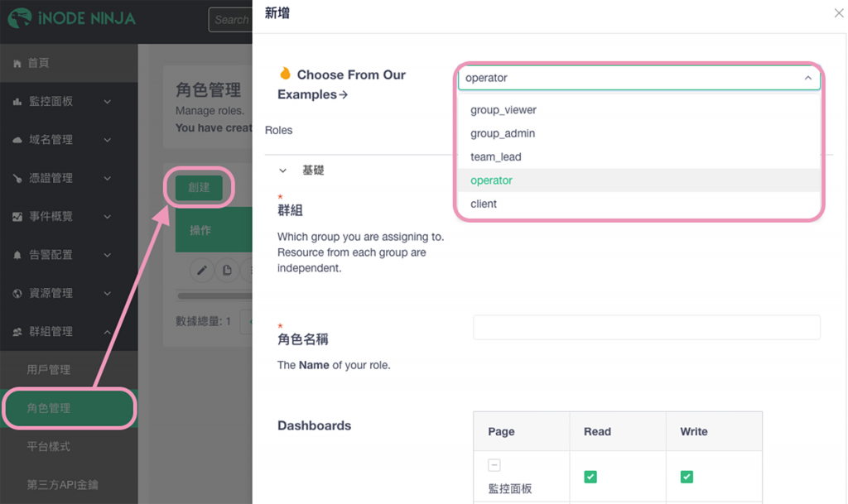The image size is (848, 504).
Task: Collapse the 監控面板 row minus box
Action: tap(494, 465)
